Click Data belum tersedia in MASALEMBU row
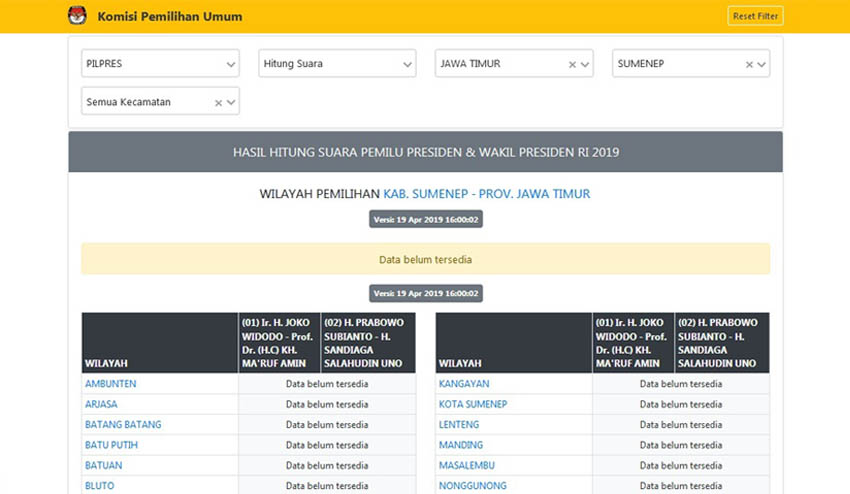The image size is (850, 494). pos(681,466)
